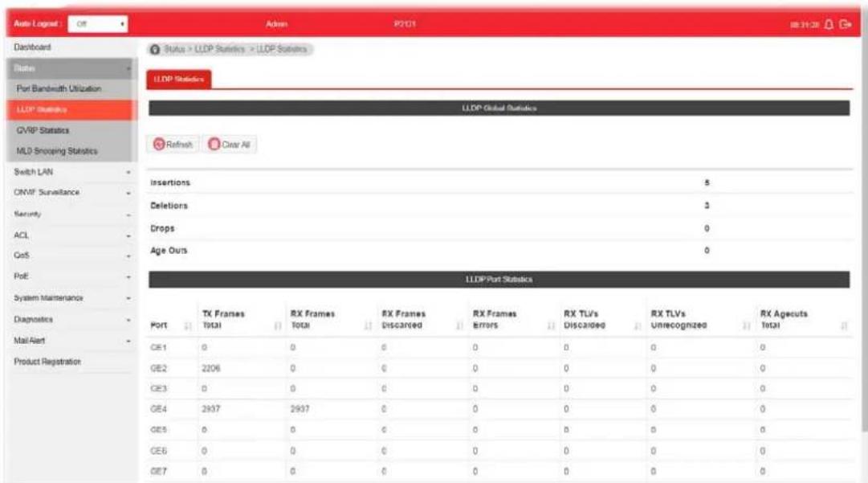The height and width of the screenshot is (483, 868).
Task: Click Status in the breadcrumb
Action: point(174,49)
